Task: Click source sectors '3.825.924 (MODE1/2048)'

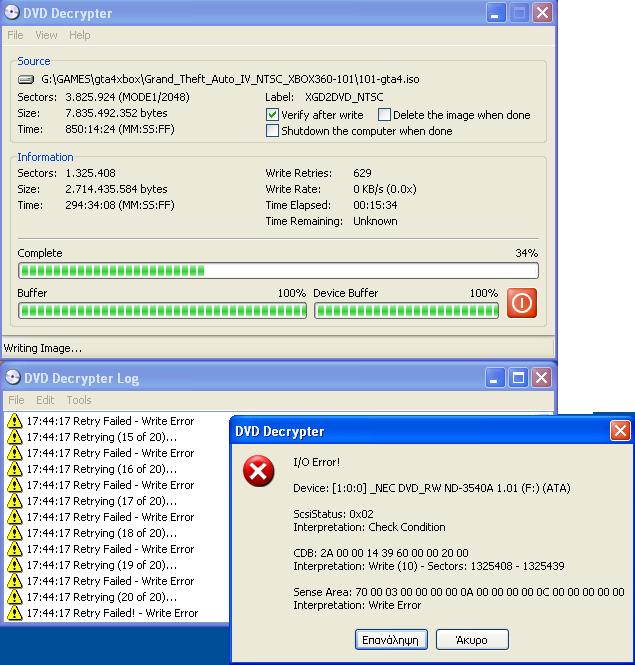Action: 127,97
